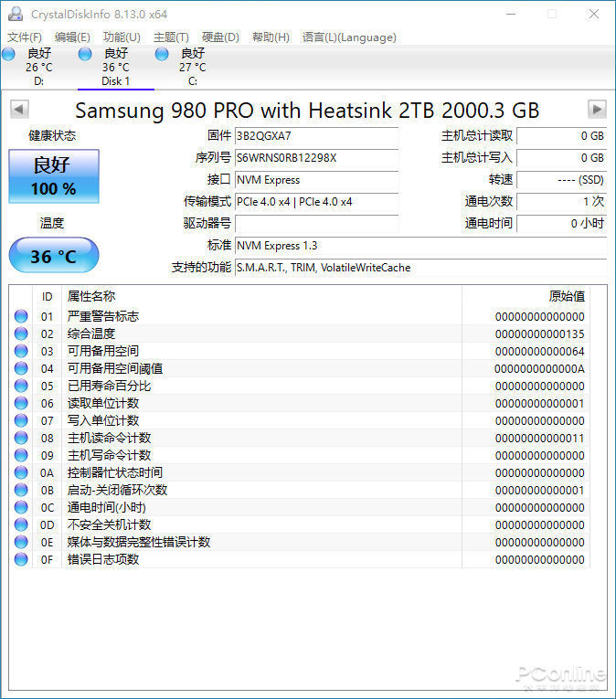Click status orb of attribute 06 读取单位计数
Viewport: 616px width, 699px height.
pos(21,403)
